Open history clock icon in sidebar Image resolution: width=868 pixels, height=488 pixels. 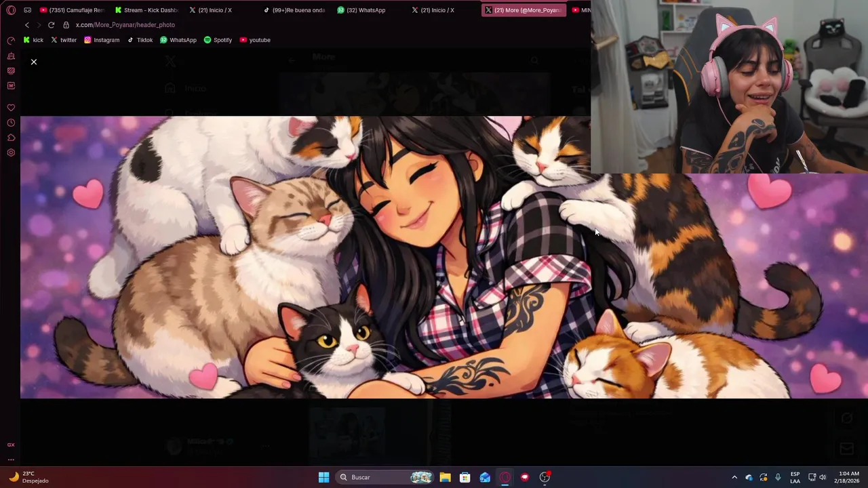11,123
